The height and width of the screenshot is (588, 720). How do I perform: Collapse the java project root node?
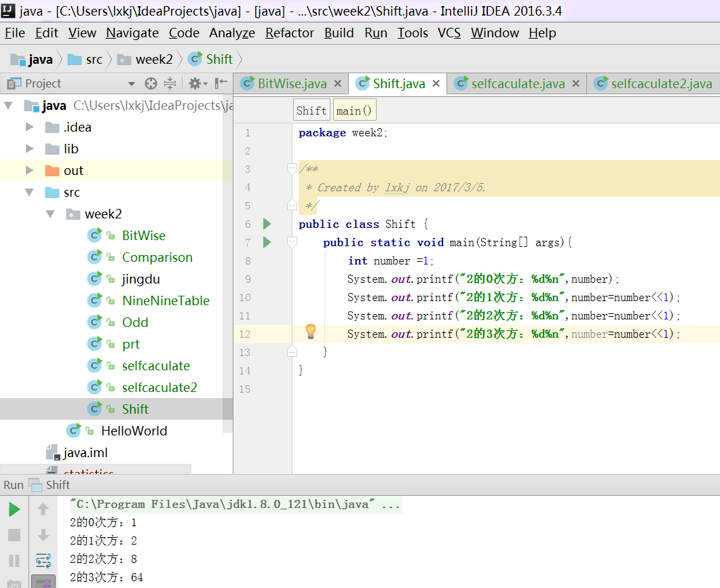coord(8,106)
